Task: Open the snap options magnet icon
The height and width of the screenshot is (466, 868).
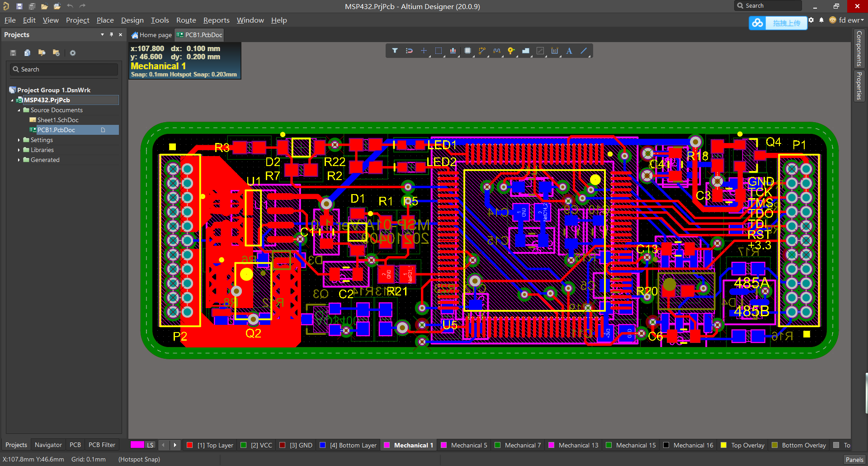Action: coord(409,51)
